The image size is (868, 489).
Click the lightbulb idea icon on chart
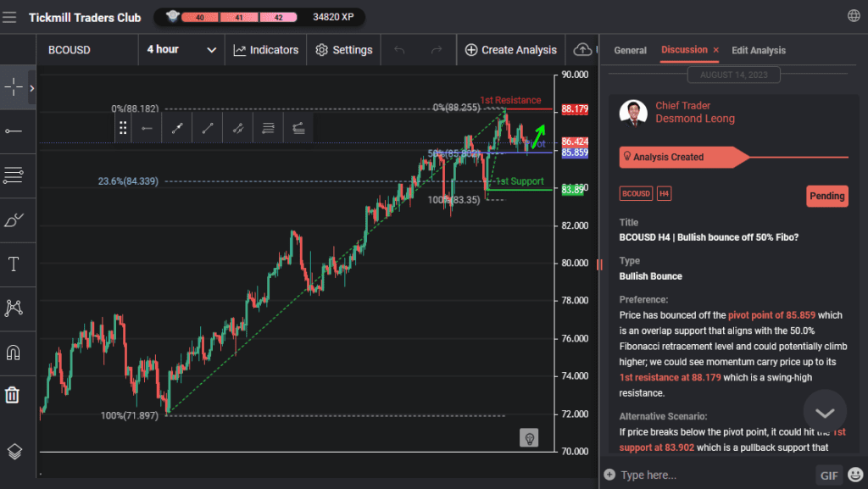[529, 438]
